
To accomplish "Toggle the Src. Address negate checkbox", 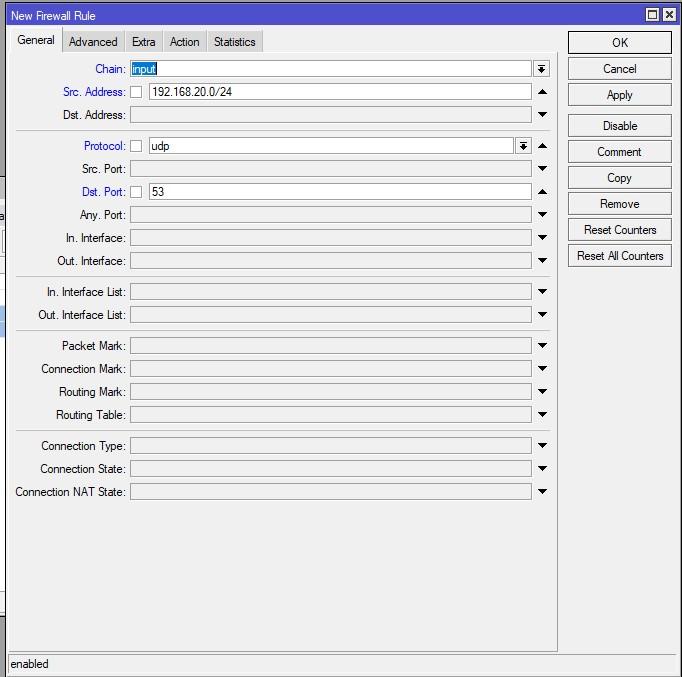I will point(136,92).
